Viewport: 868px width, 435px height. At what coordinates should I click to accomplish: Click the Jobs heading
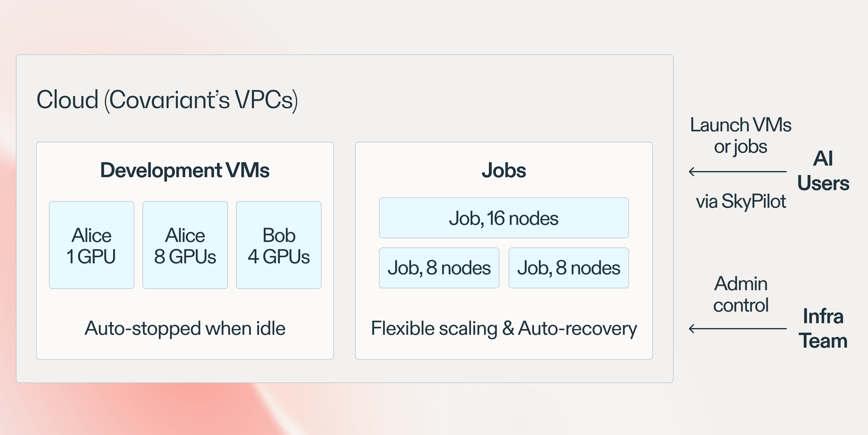tap(504, 170)
